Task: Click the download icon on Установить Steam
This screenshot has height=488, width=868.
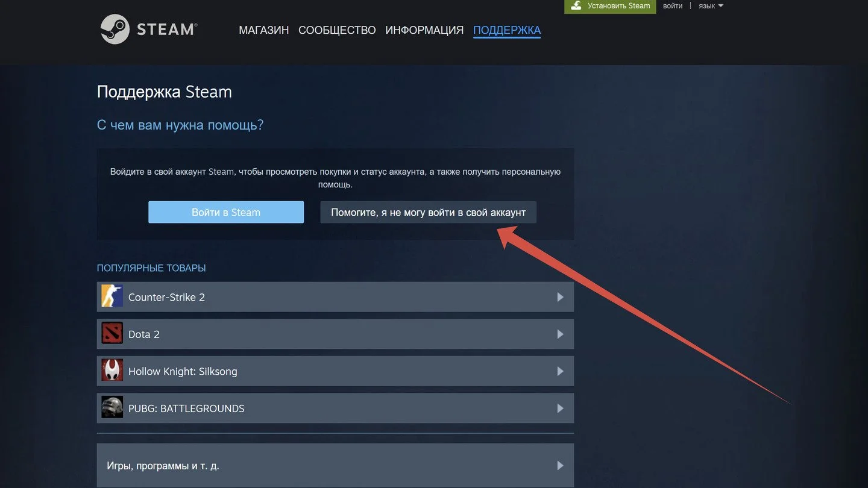Action: (576, 6)
